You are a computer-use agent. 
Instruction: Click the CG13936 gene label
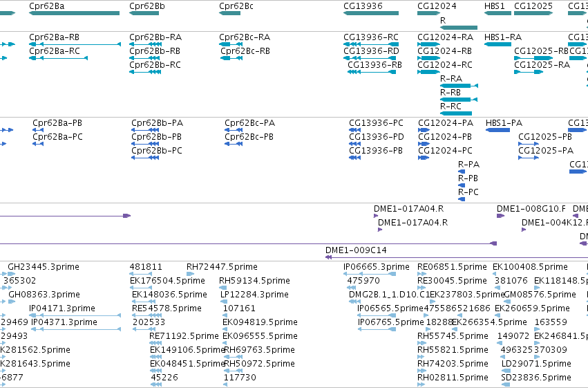tap(363, 6)
